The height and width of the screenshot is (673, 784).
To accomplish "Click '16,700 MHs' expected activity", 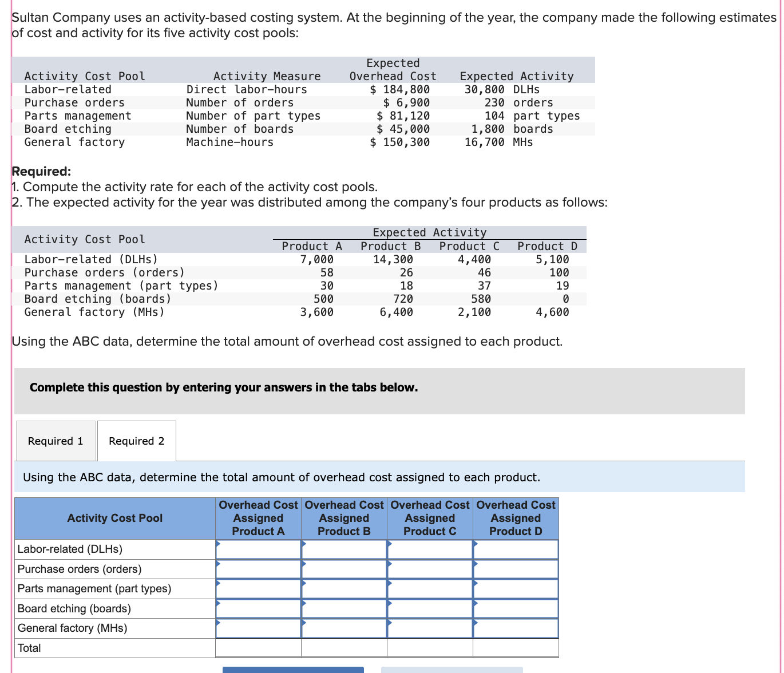I will 498,142.
